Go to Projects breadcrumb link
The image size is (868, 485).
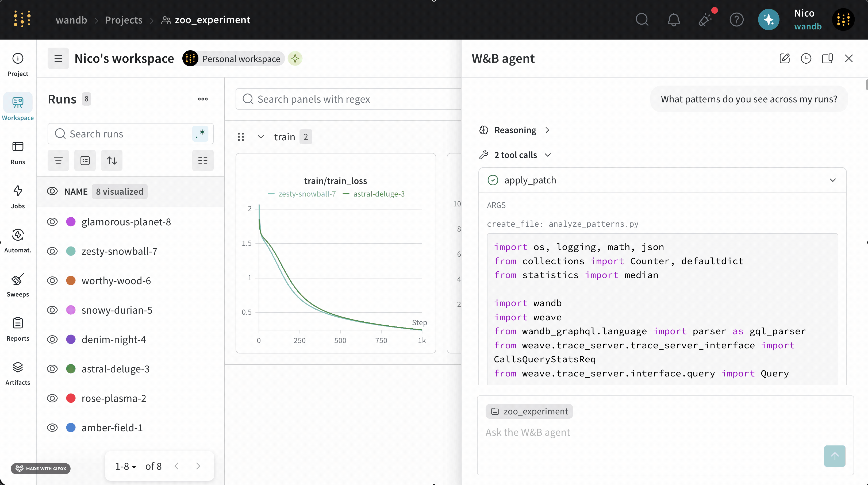[x=124, y=20]
